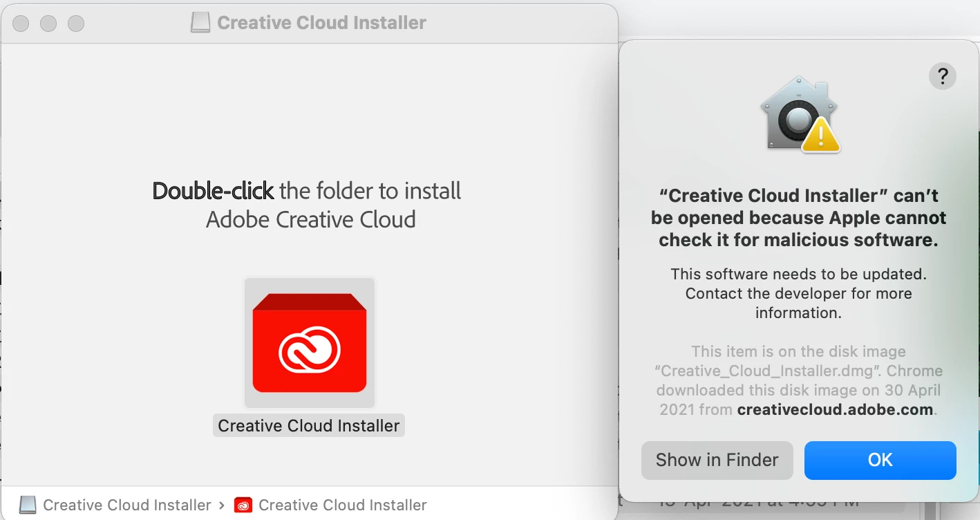This screenshot has width=980, height=520.
Task: Click the Gatekeeper security warning icon
Action: click(x=800, y=115)
